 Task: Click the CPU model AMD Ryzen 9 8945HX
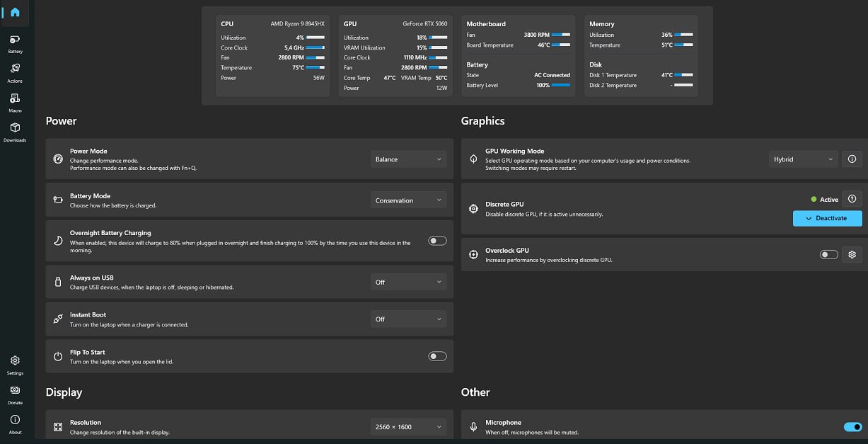298,23
